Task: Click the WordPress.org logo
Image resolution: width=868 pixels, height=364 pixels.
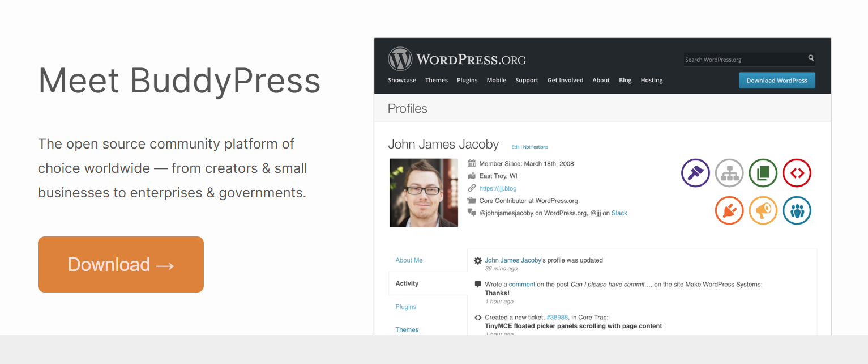Action: click(x=457, y=59)
